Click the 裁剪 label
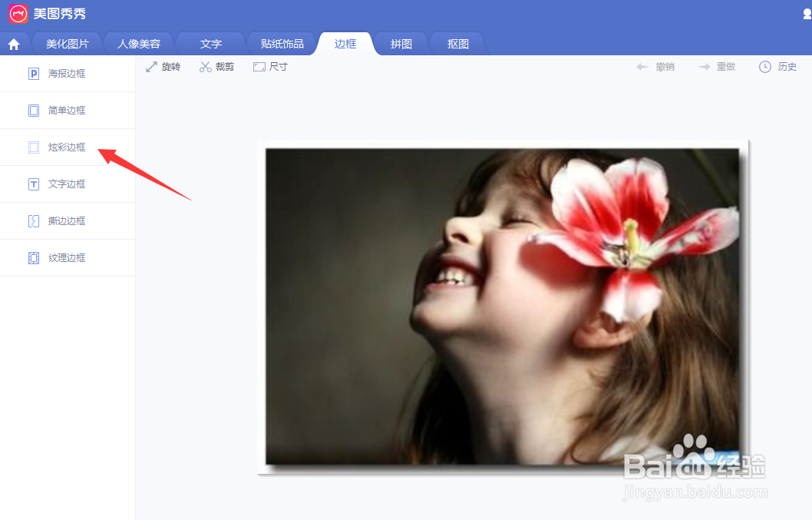This screenshot has height=520, width=812. (225, 67)
